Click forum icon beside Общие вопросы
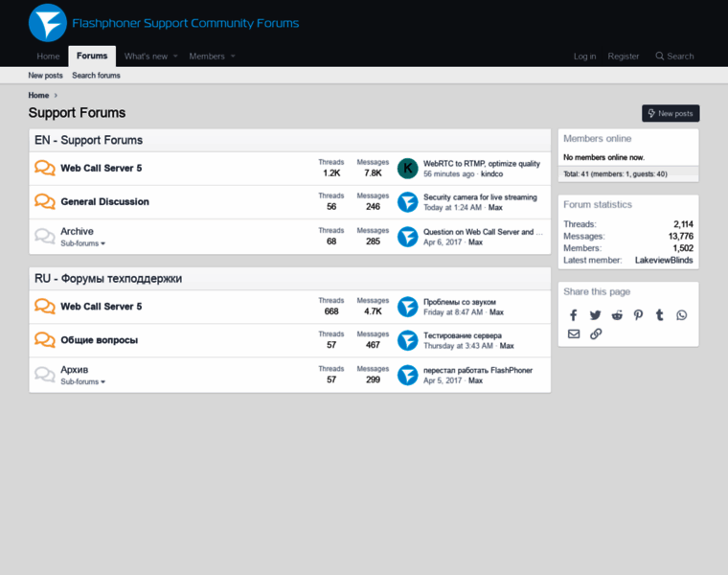The image size is (728, 575). [45, 339]
